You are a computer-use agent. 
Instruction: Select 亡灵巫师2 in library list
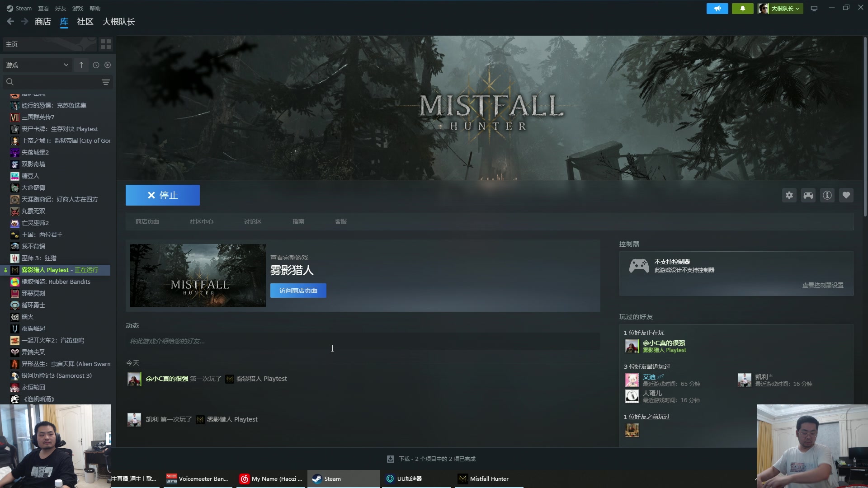[x=56, y=223]
